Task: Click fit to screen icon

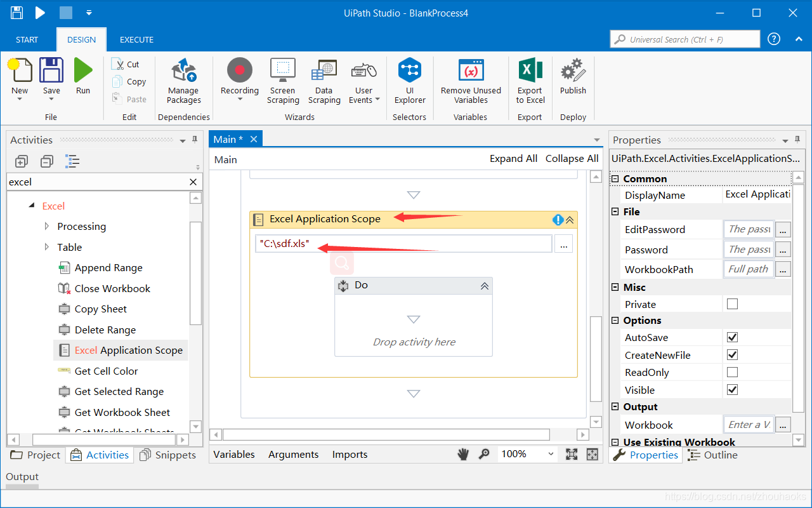Action: 572,454
